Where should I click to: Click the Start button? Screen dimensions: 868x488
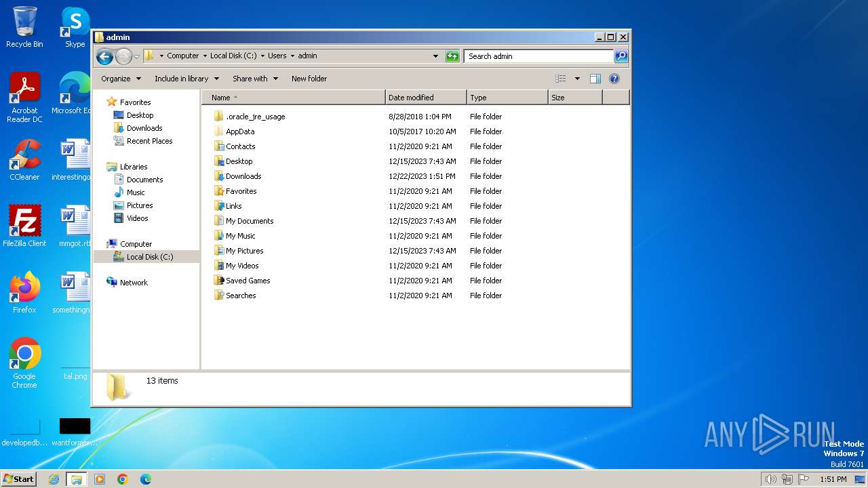[x=19, y=479]
